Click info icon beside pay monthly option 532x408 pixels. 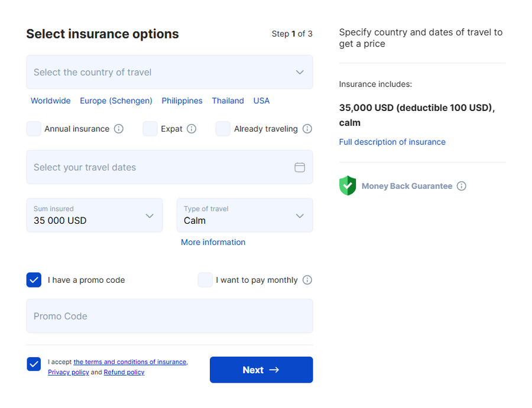point(307,280)
